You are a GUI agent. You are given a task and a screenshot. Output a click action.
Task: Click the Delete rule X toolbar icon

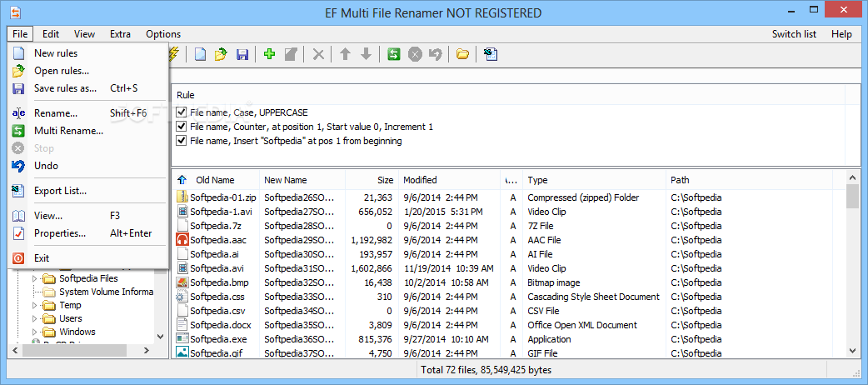coord(318,54)
